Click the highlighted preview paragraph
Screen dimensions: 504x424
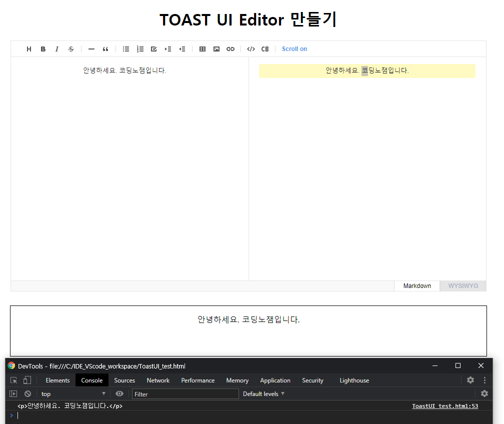pyautogui.click(x=367, y=70)
